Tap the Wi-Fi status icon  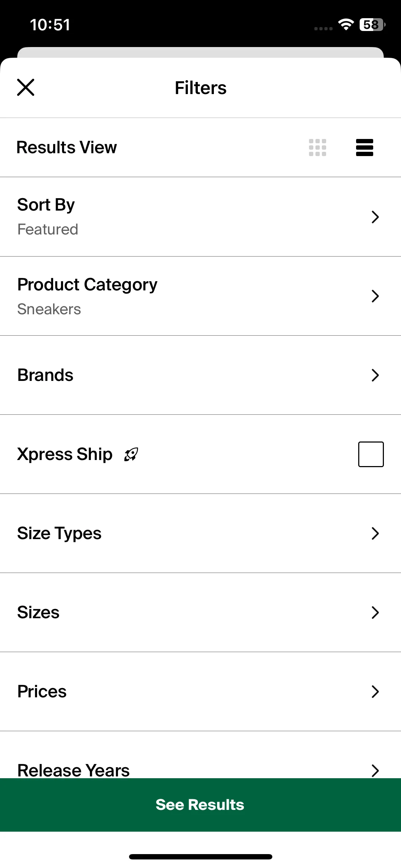[x=346, y=25]
